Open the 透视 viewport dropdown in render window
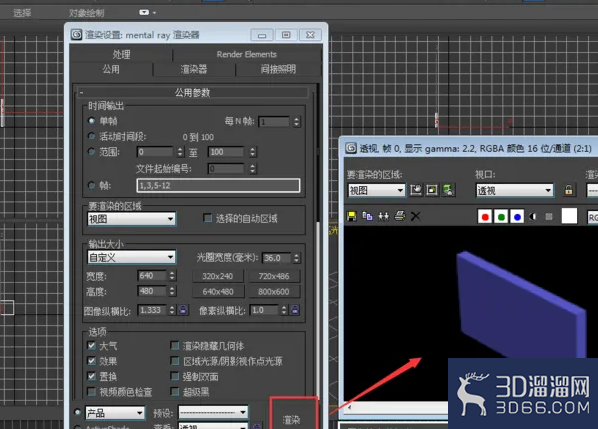This screenshot has width=598, height=429. point(514,190)
